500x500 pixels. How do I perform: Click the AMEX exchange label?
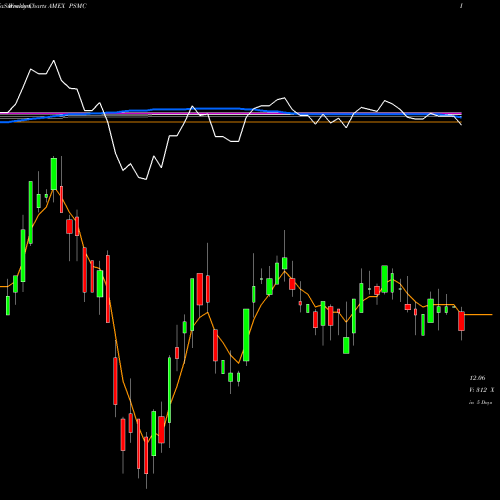(x=57, y=6)
